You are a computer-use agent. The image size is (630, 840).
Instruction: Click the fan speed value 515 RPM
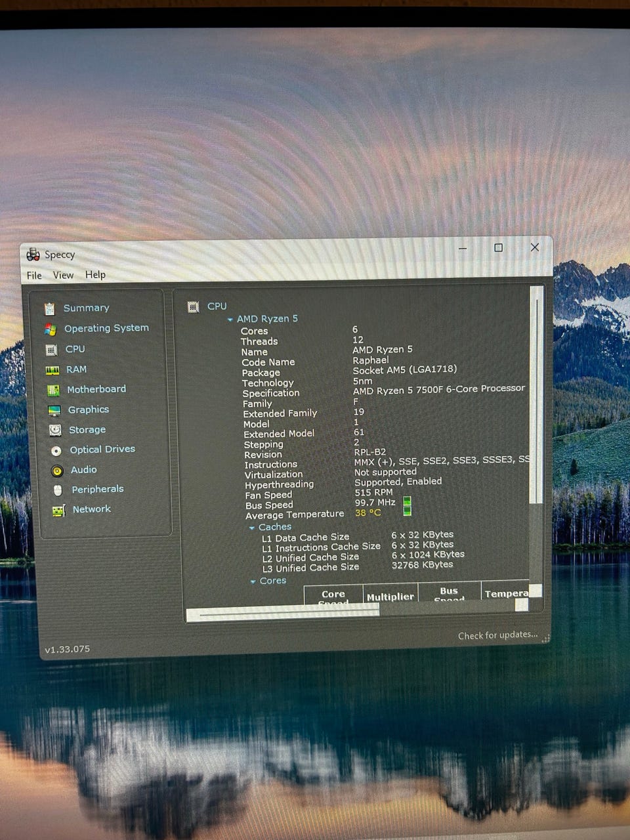[x=373, y=492]
